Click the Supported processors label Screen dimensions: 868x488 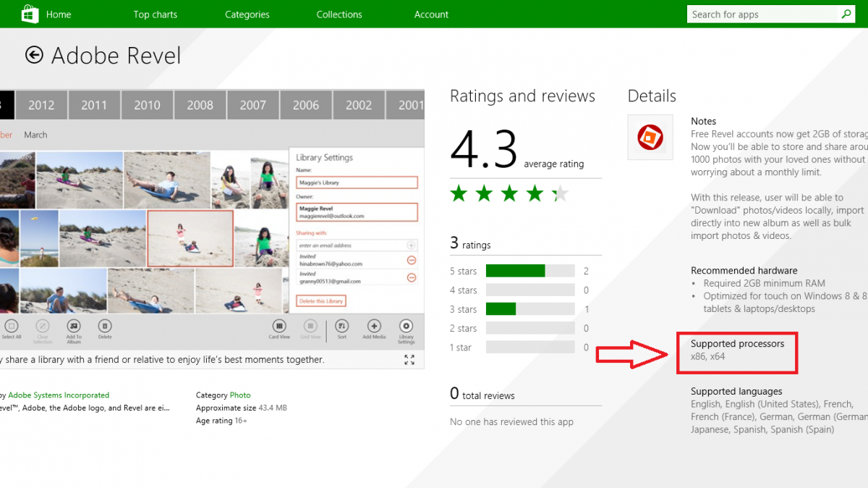(x=737, y=343)
